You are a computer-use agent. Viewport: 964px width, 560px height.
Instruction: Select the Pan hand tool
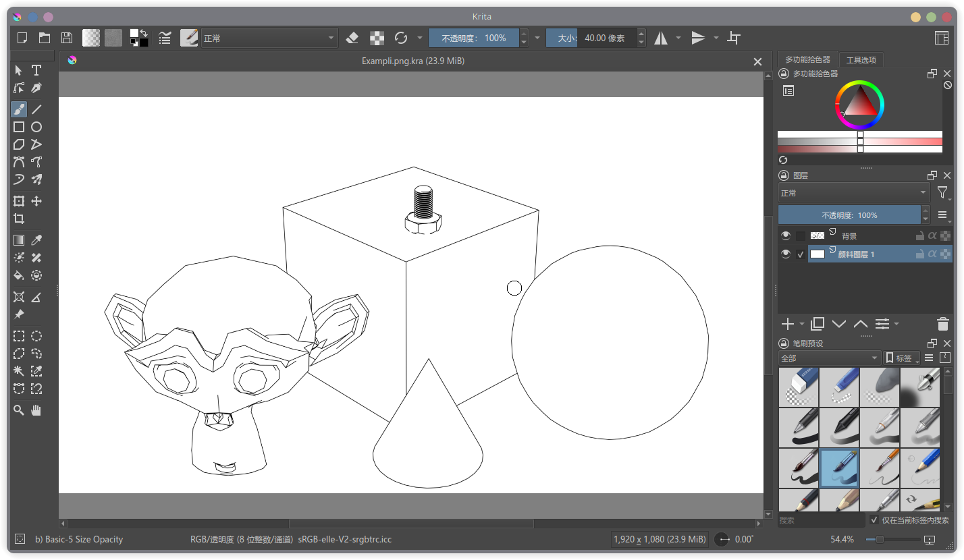(36, 410)
